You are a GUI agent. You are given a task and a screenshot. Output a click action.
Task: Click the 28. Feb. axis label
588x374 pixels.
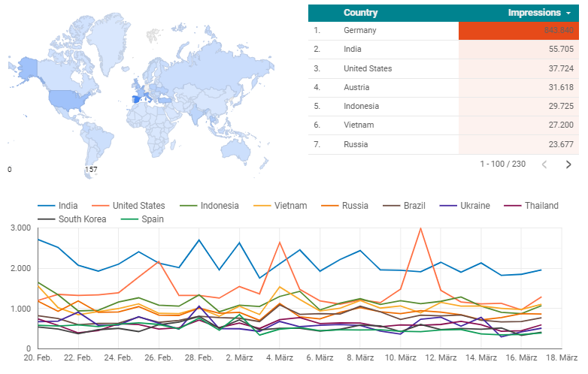[x=199, y=357]
